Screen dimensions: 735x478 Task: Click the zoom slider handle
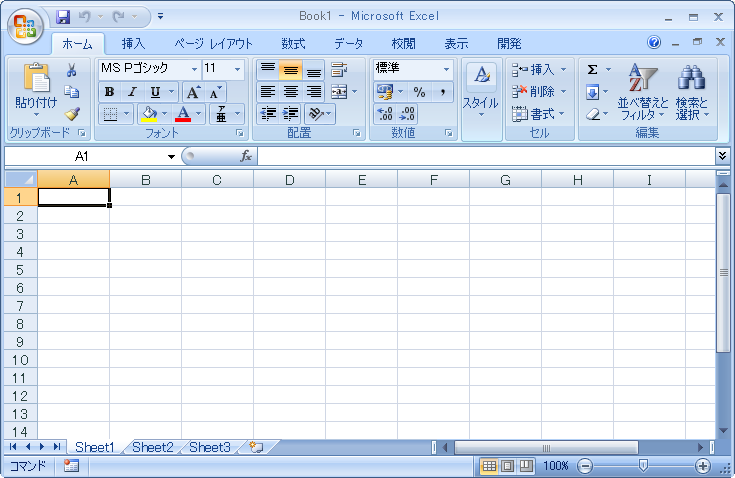(643, 465)
